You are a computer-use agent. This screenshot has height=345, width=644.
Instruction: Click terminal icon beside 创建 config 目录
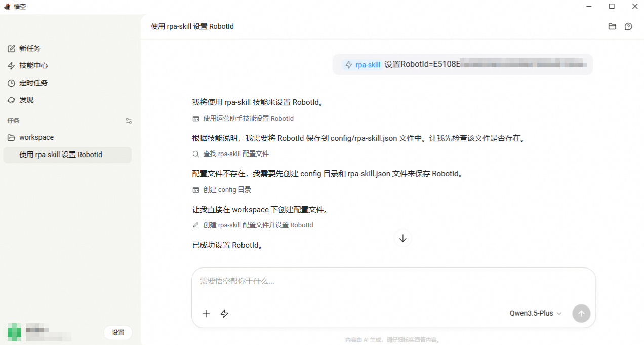tap(196, 190)
